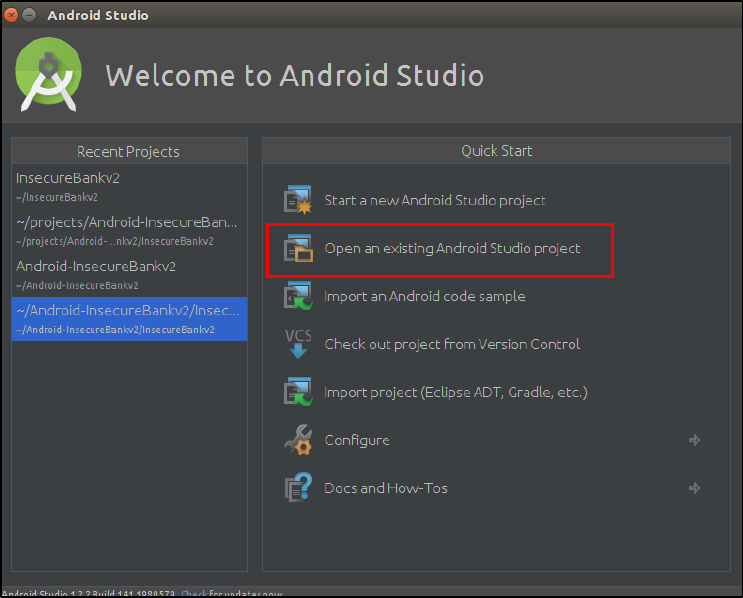Click the import project Eclipse ADT icon
Screen dimensions: 743x598
click(x=298, y=391)
